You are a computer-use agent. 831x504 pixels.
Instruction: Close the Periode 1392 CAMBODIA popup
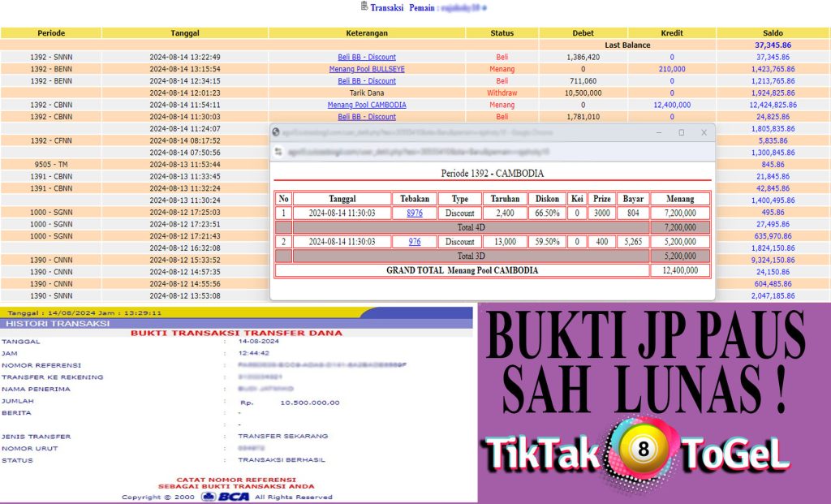(x=704, y=132)
